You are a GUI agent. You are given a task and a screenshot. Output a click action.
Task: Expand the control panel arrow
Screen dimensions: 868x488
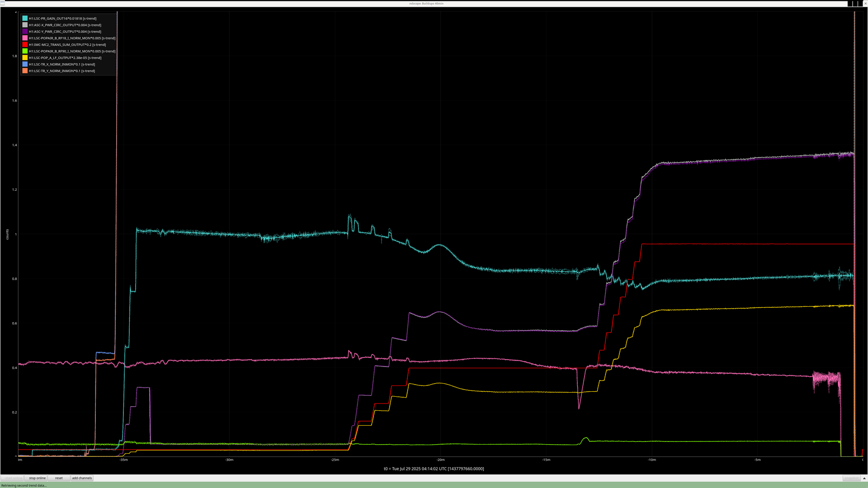pyautogui.click(x=864, y=478)
